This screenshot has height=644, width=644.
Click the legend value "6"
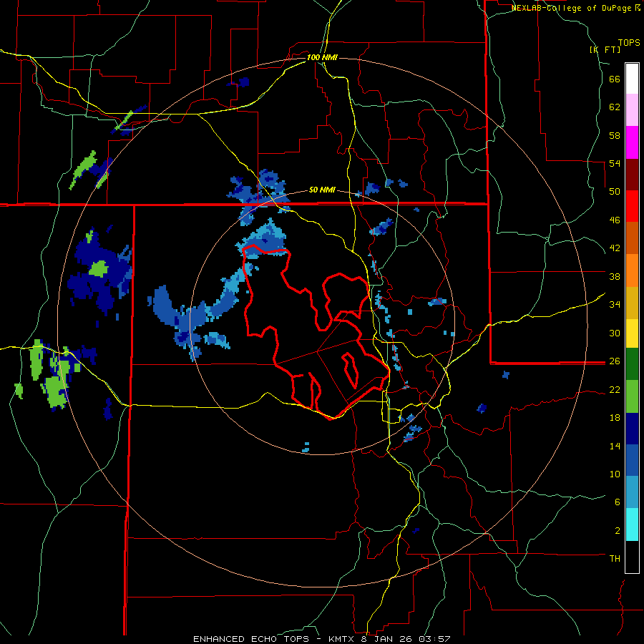point(618,502)
